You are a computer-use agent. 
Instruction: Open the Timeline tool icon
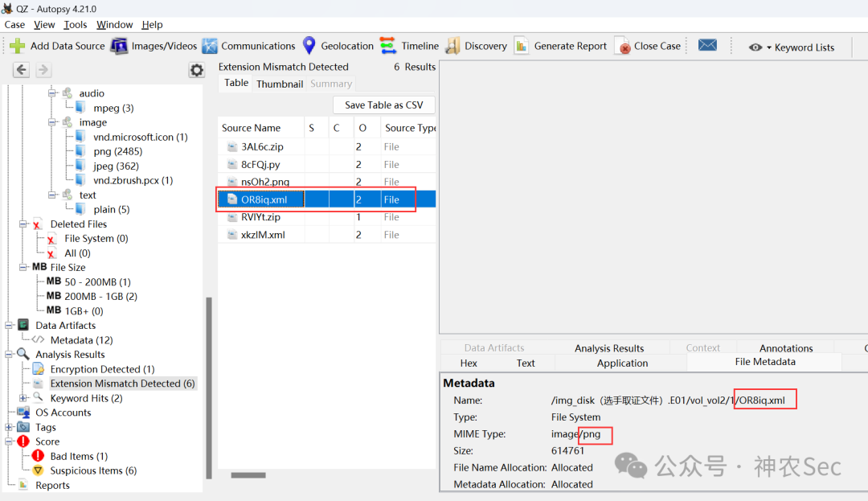coord(387,46)
